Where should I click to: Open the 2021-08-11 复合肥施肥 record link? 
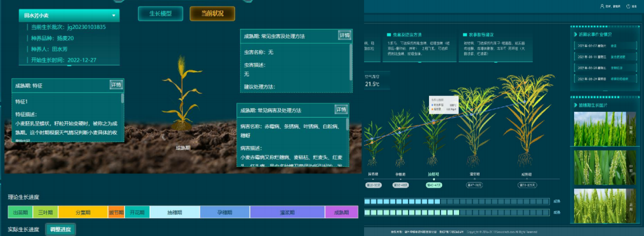(x=618, y=57)
